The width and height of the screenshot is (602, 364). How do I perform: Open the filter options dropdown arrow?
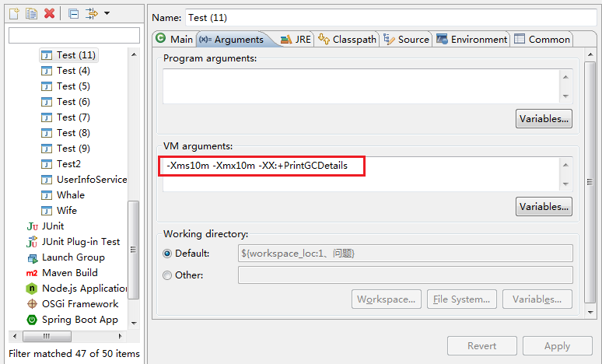click(x=107, y=13)
